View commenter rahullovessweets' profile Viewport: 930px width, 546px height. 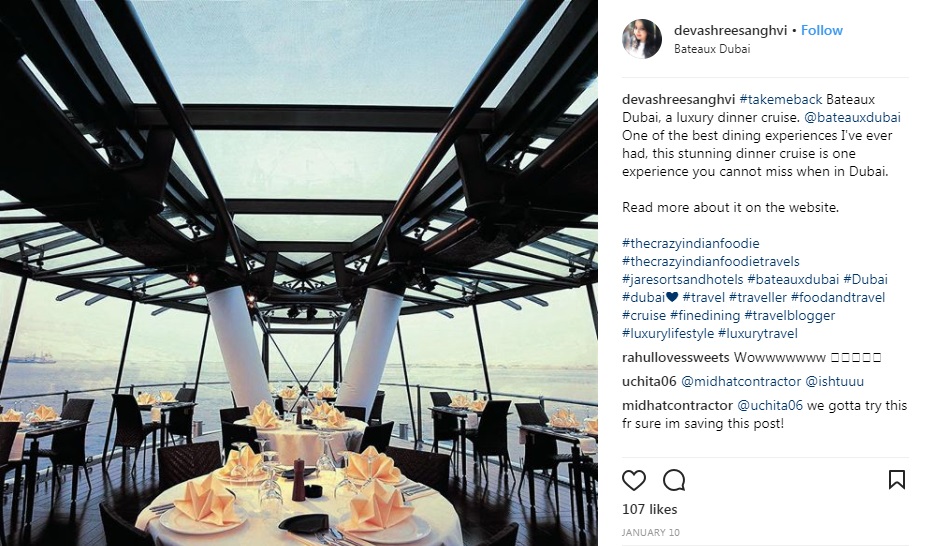675,357
